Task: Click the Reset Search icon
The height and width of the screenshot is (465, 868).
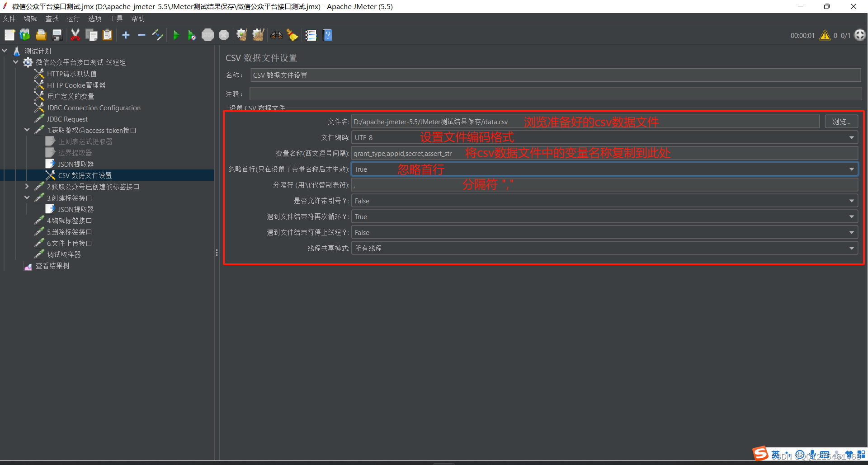Action: [292, 35]
